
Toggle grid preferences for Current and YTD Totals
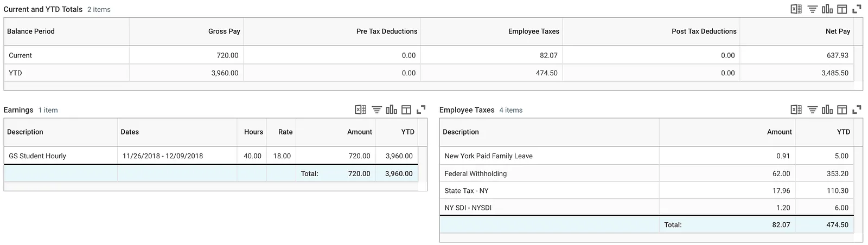coord(842,9)
